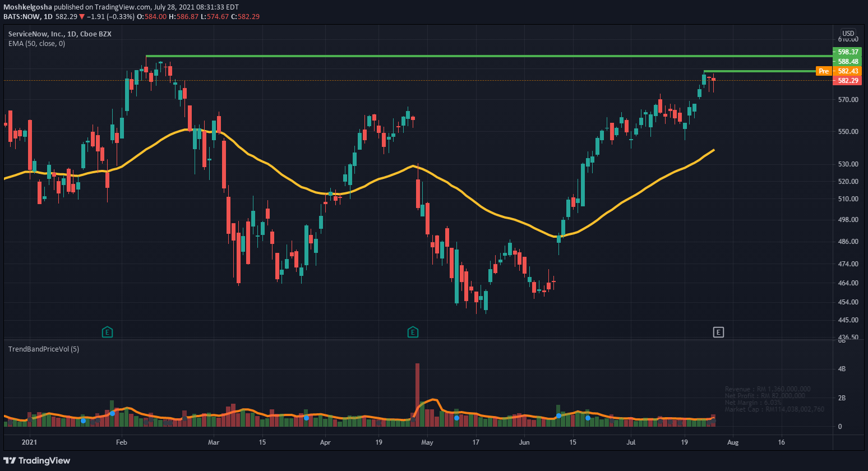
Task: Click the C:582.29 close value
Action: (246, 17)
